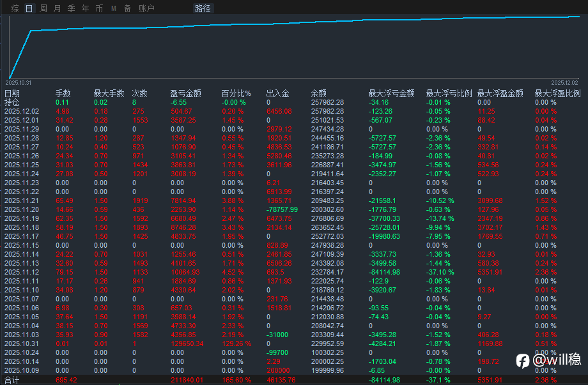
Task: Select the 日 daily tab
Action: [29, 8]
